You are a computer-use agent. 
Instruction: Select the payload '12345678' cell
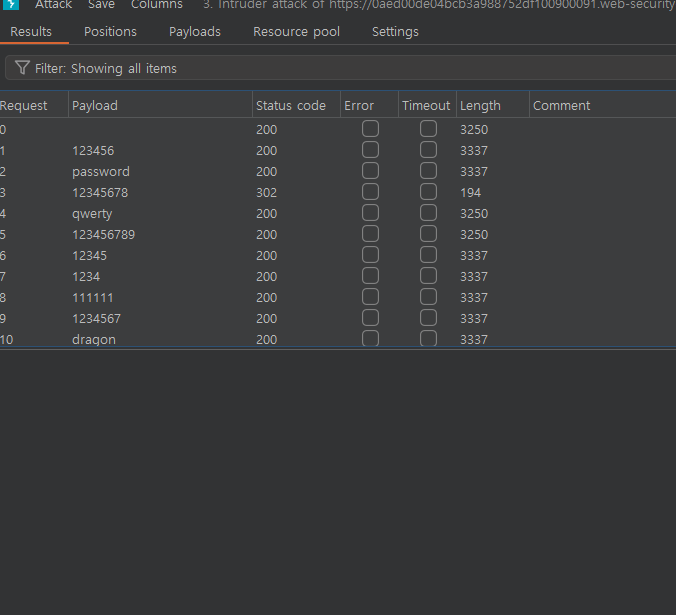coord(100,193)
